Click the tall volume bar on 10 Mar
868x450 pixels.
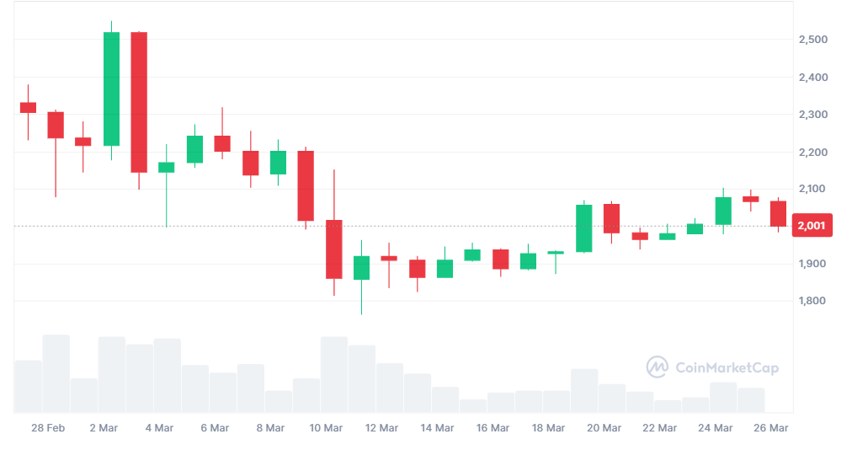pyautogui.click(x=334, y=374)
